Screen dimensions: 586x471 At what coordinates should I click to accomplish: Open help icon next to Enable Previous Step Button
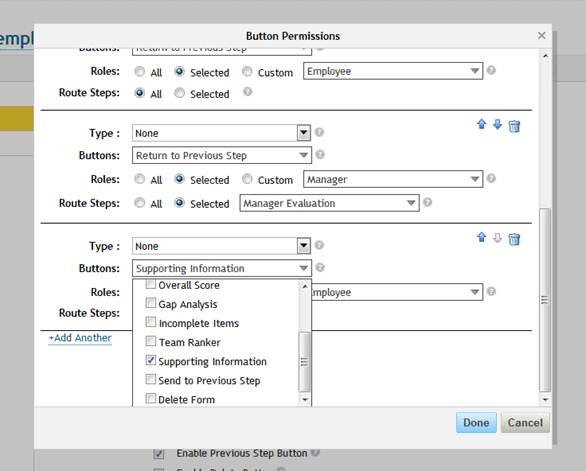pyautogui.click(x=315, y=452)
